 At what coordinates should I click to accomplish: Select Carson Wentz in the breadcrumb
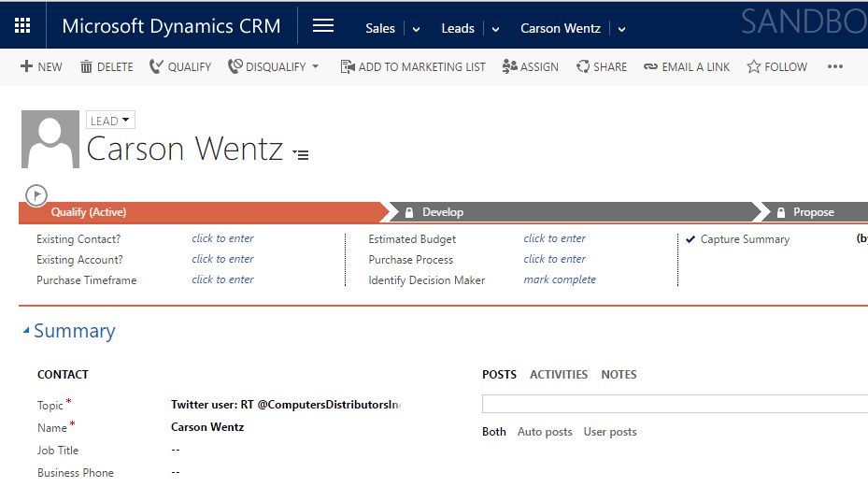[x=561, y=28]
